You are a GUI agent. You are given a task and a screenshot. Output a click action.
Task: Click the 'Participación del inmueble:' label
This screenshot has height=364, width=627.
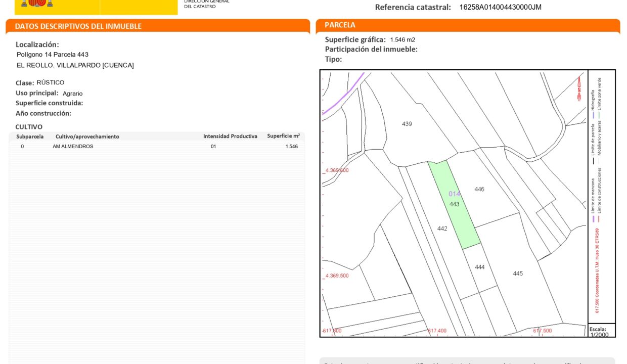[371, 50]
